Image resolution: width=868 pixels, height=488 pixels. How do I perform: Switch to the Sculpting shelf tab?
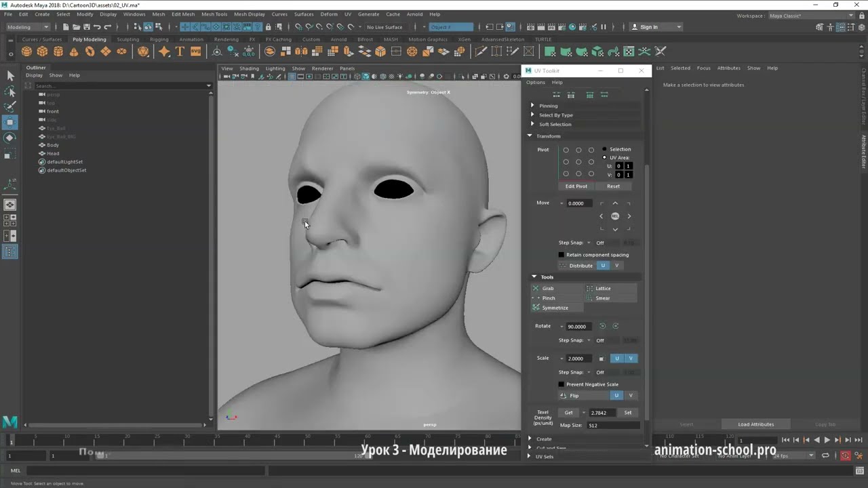(x=127, y=39)
